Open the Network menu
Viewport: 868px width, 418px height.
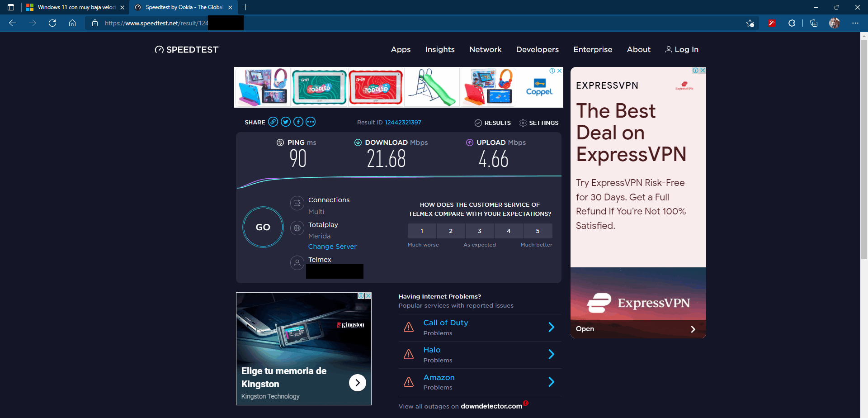tap(486, 49)
